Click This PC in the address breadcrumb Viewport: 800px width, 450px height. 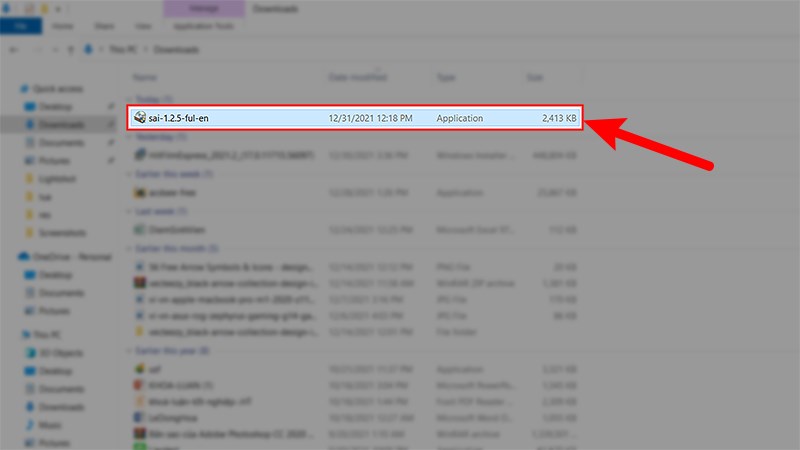click(x=123, y=49)
